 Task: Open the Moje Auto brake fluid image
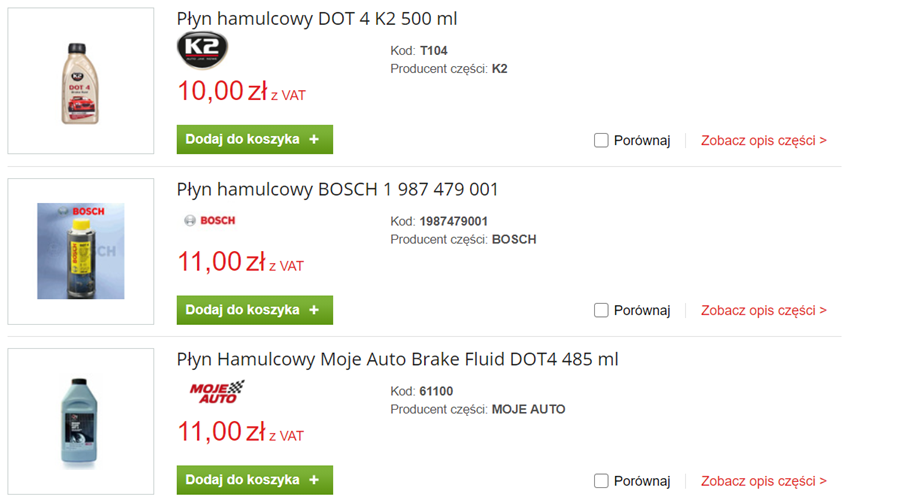[x=80, y=421]
